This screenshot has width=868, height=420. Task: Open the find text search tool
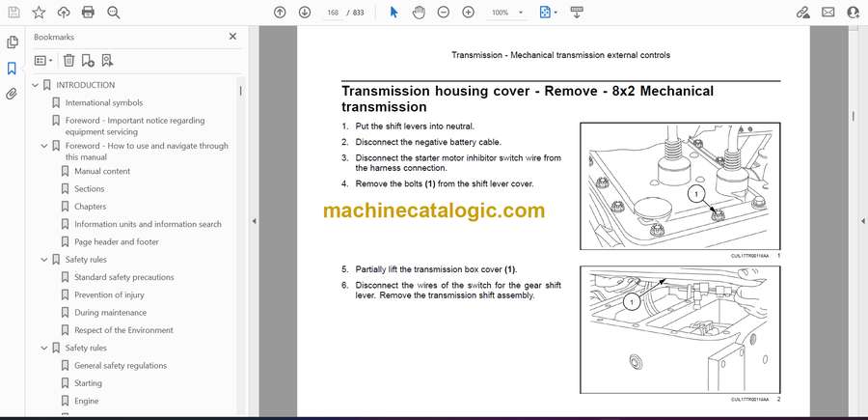pos(114,13)
